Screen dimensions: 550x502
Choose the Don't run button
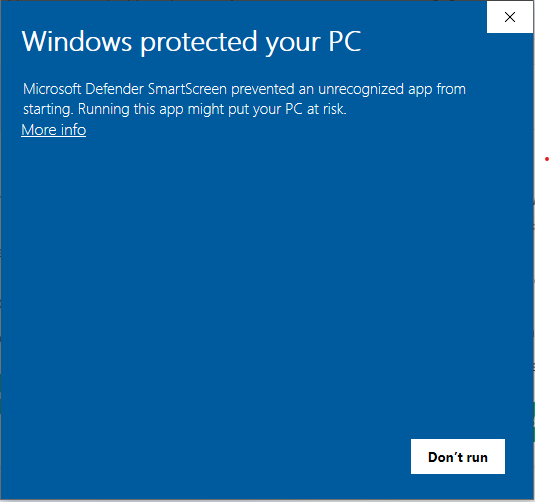coord(458,456)
